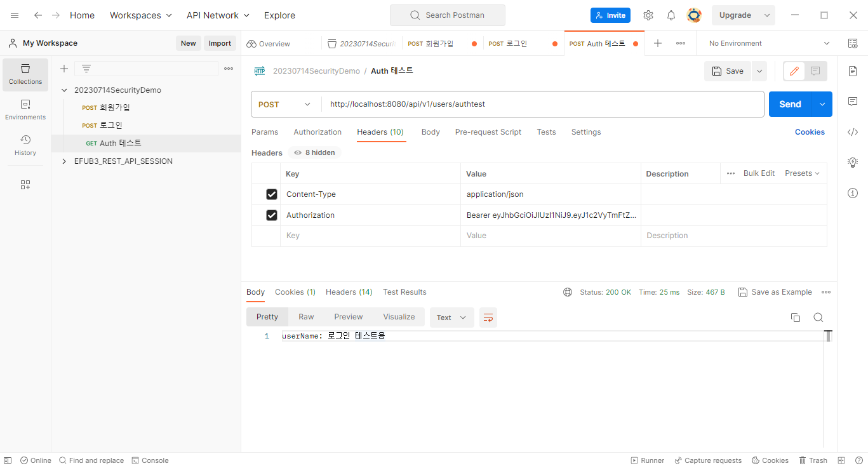This screenshot has width=868, height=468.
Task: Open the environment quick look icon
Action: 853,43
